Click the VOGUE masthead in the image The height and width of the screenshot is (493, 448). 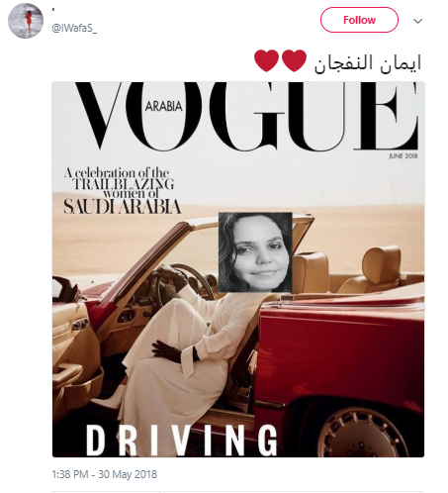246,116
